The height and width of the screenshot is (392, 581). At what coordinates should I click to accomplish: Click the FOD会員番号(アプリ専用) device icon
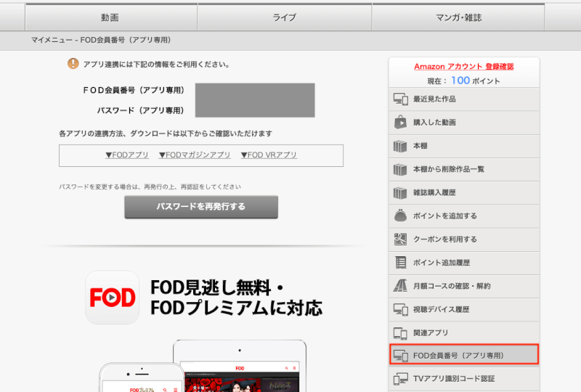click(401, 356)
